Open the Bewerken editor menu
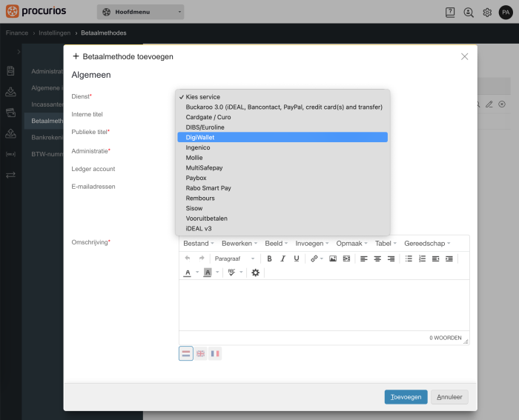The width and height of the screenshot is (519, 420). pyautogui.click(x=239, y=244)
